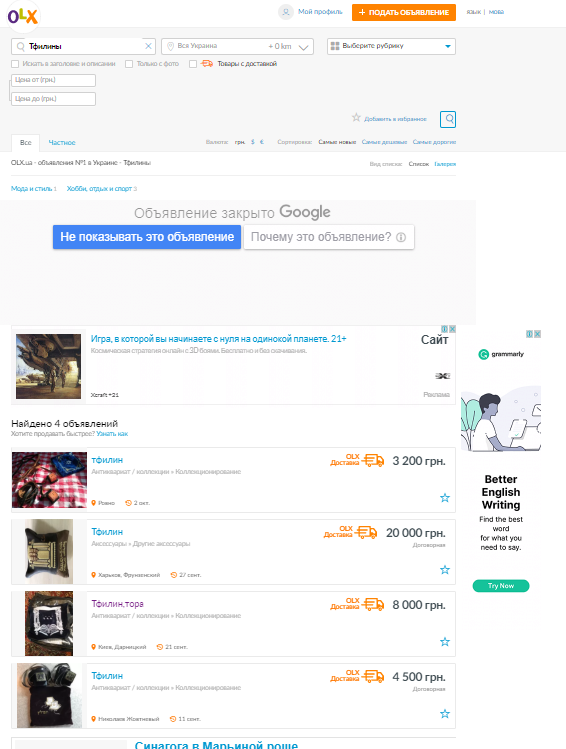Open the Хобби, отдых и спорт category link
This screenshot has width=566, height=749.
[99, 189]
